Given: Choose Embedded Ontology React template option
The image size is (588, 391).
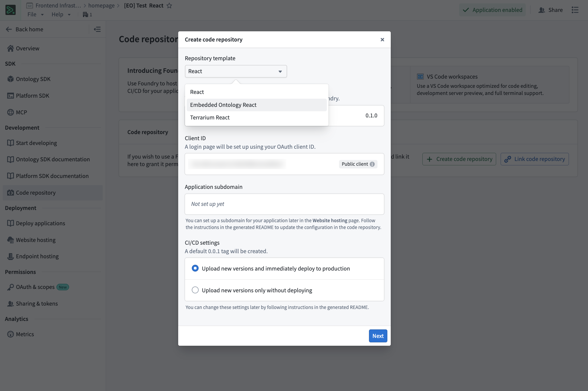Looking at the screenshot, I should [x=223, y=105].
